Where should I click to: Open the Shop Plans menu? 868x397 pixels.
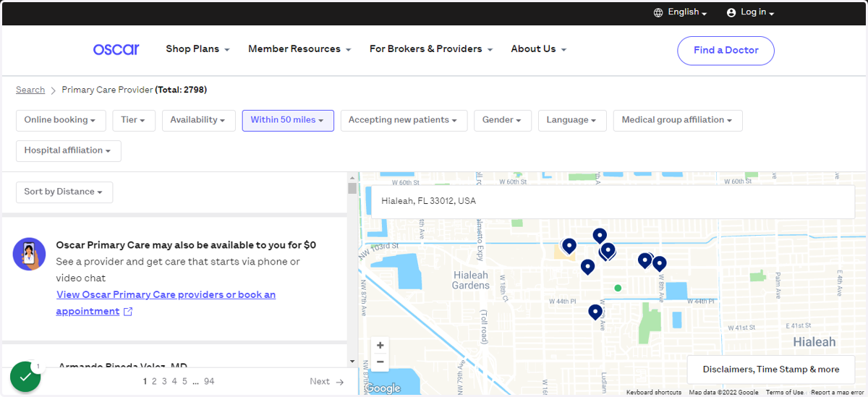pyautogui.click(x=197, y=49)
